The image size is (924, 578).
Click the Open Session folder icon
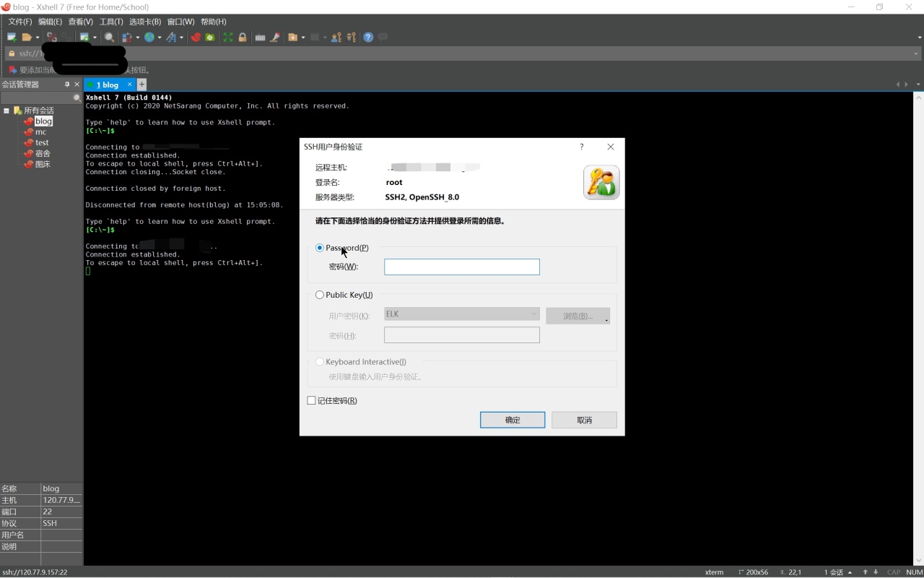coord(27,37)
